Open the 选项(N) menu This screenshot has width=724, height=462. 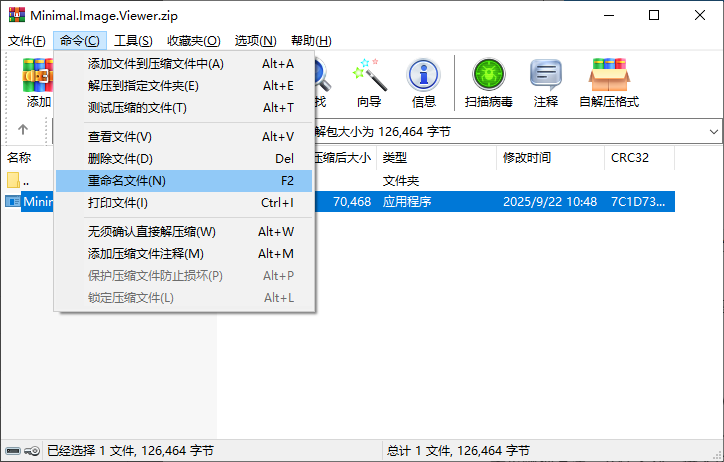tap(255, 40)
